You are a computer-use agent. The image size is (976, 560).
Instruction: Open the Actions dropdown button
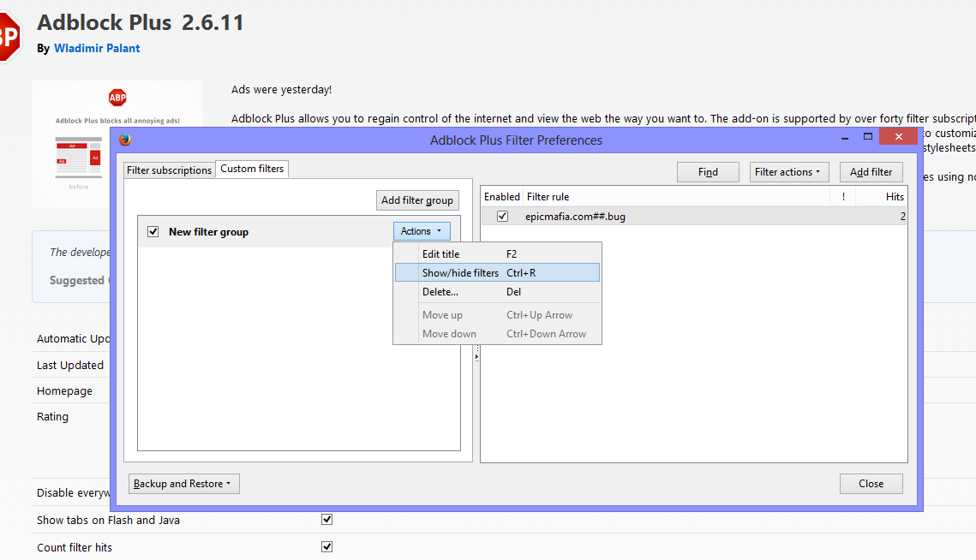422,231
